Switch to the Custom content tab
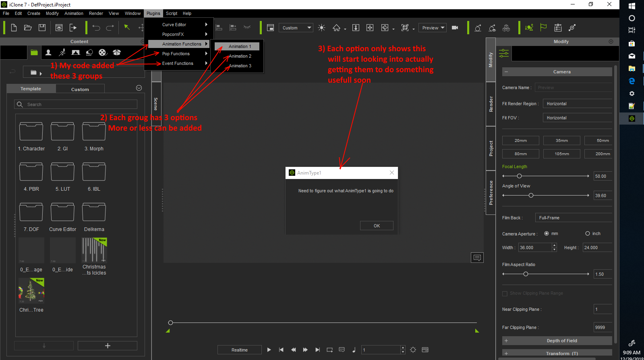 click(80, 89)
